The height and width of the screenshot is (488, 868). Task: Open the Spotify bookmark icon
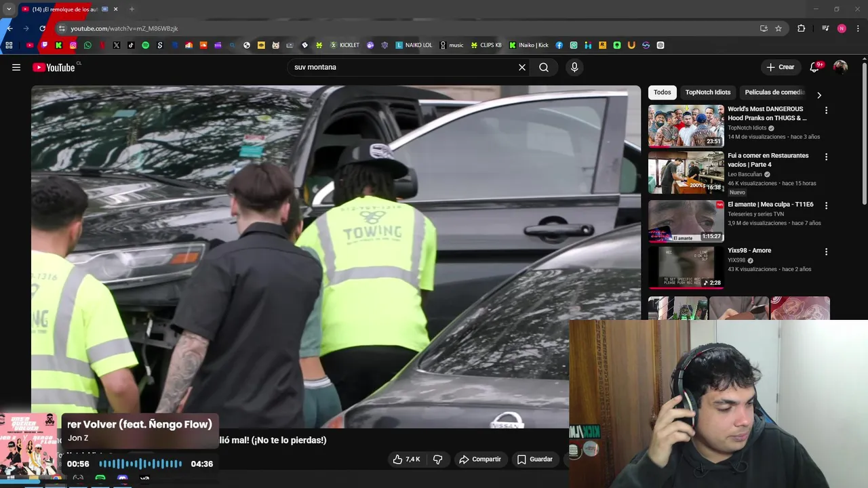click(145, 45)
